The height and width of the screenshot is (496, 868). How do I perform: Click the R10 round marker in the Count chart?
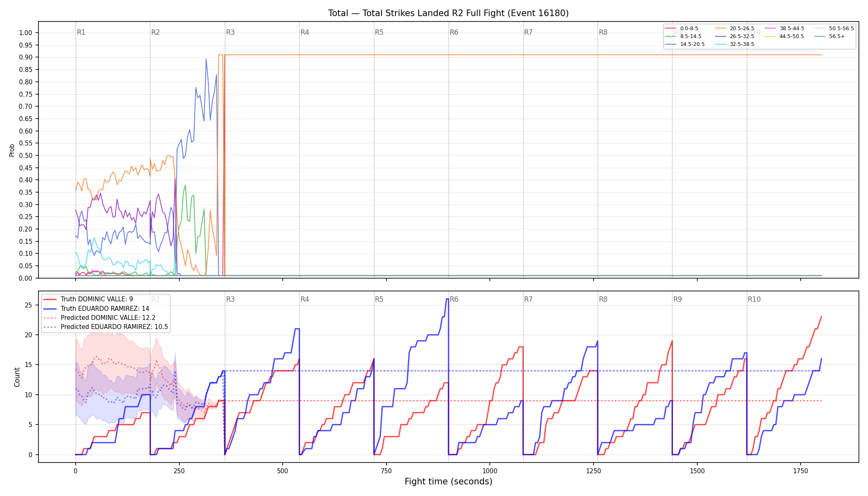pyautogui.click(x=754, y=299)
